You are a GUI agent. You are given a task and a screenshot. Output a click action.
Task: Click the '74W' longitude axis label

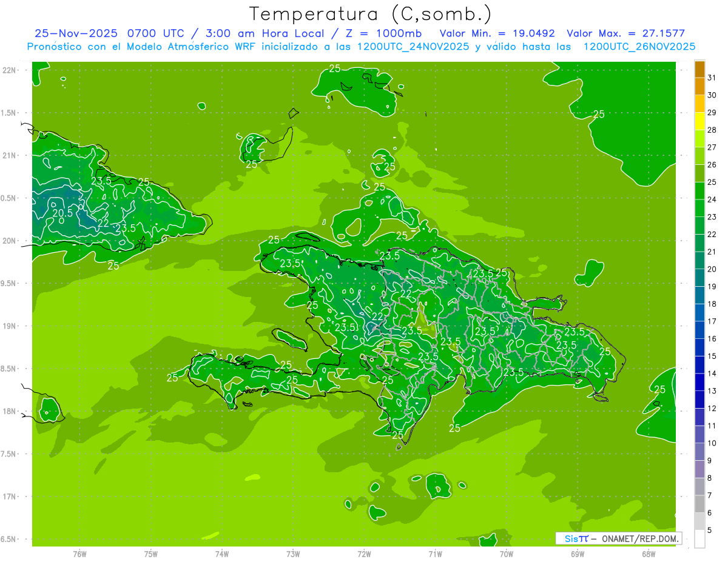(x=222, y=554)
